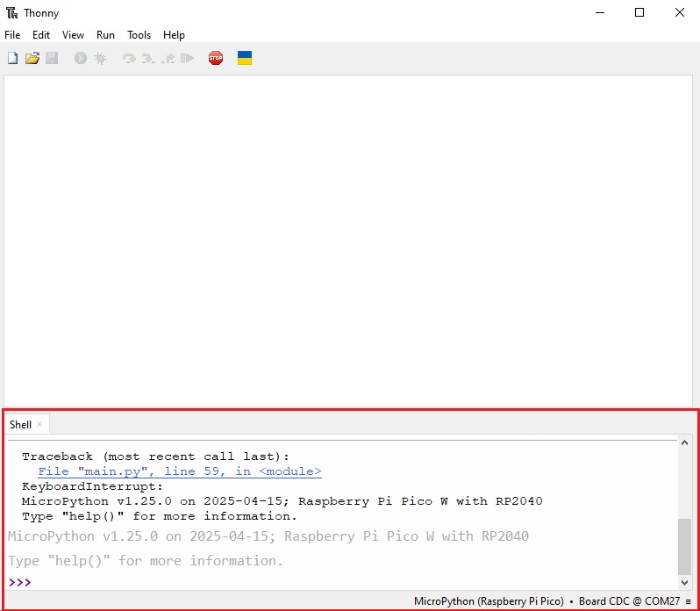The height and width of the screenshot is (611, 700).
Task: Open a file using the folder icon
Action: 32,58
